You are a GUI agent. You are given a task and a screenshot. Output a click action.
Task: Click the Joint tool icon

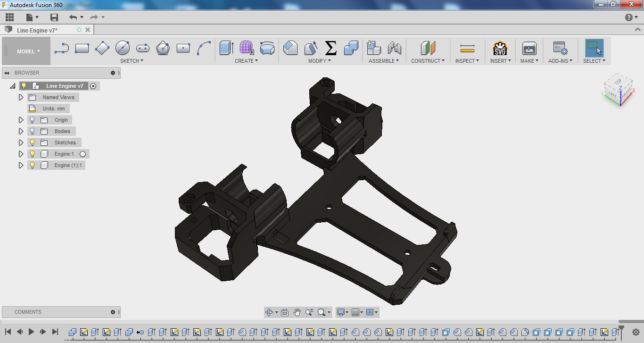click(394, 48)
